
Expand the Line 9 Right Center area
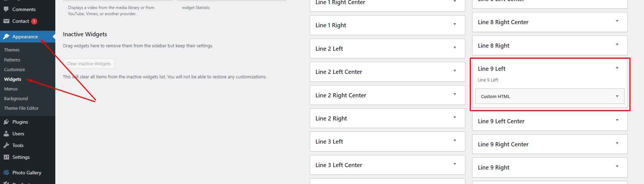click(617, 144)
